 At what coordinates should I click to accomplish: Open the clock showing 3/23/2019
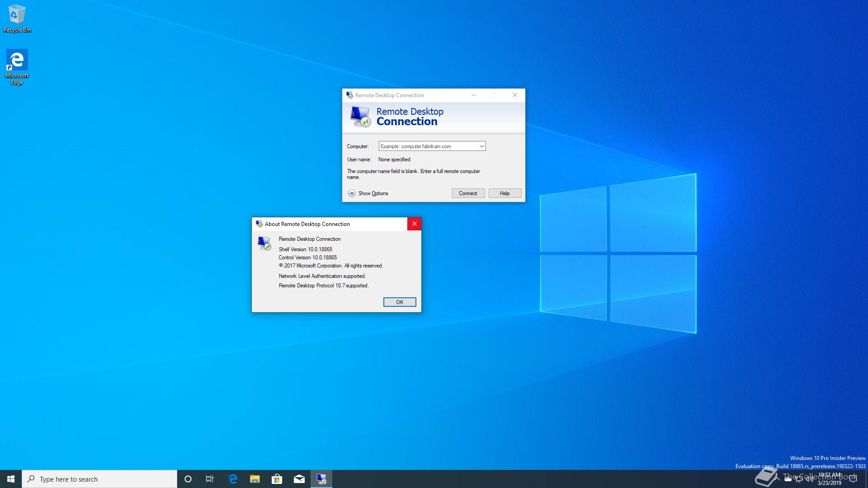click(830, 479)
